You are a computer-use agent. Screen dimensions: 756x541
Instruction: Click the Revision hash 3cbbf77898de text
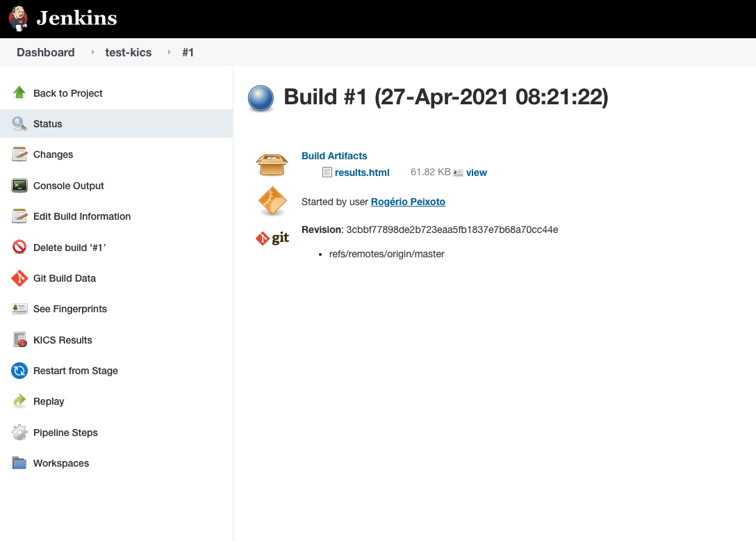[452, 229]
